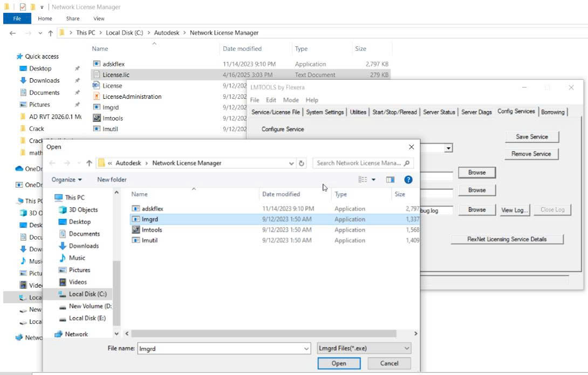
Task: Click FlexNet Licensing Service Details button
Action: 507,239
